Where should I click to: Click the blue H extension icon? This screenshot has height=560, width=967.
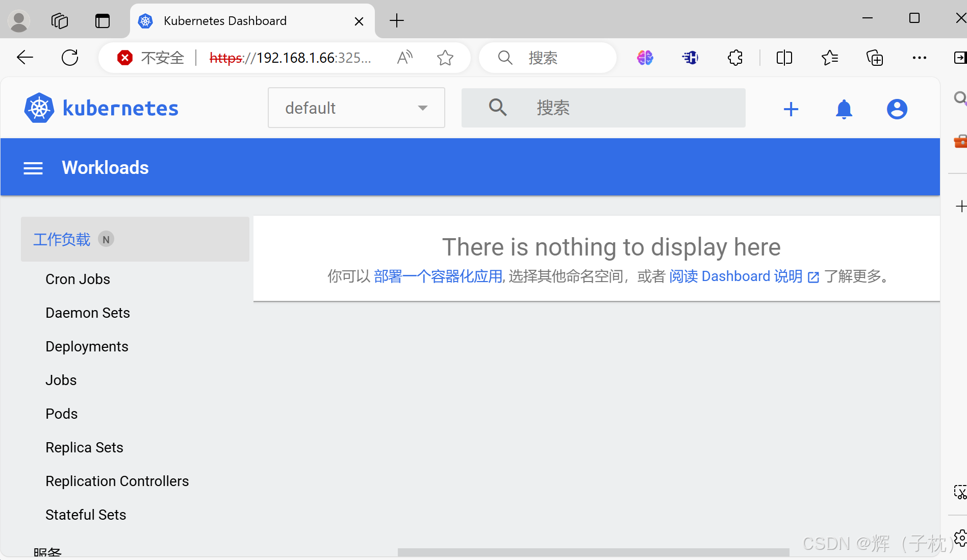[x=690, y=58]
